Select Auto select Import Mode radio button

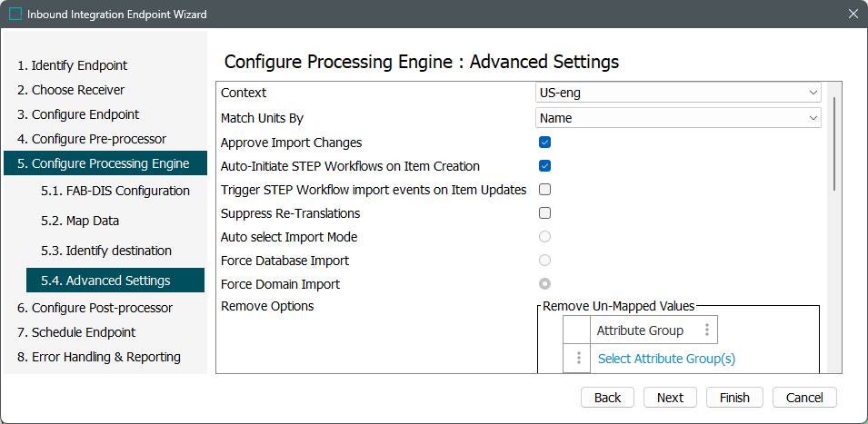(x=545, y=237)
